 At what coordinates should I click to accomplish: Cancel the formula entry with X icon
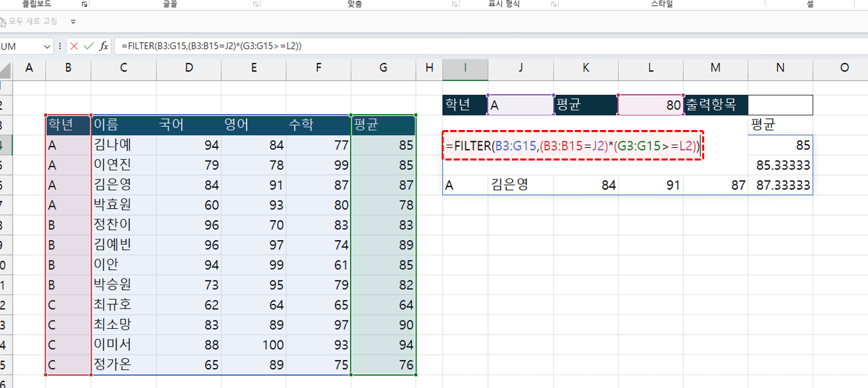pos(74,46)
